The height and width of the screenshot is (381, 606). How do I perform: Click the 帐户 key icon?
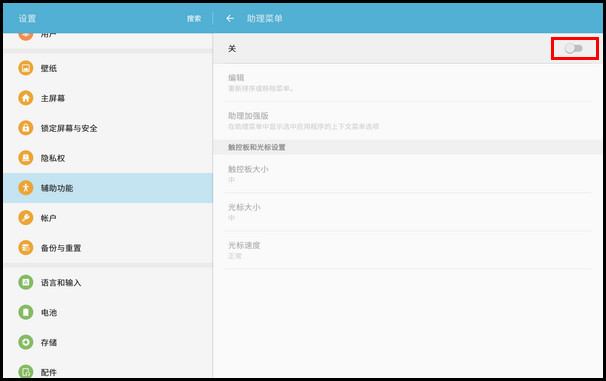coord(26,218)
